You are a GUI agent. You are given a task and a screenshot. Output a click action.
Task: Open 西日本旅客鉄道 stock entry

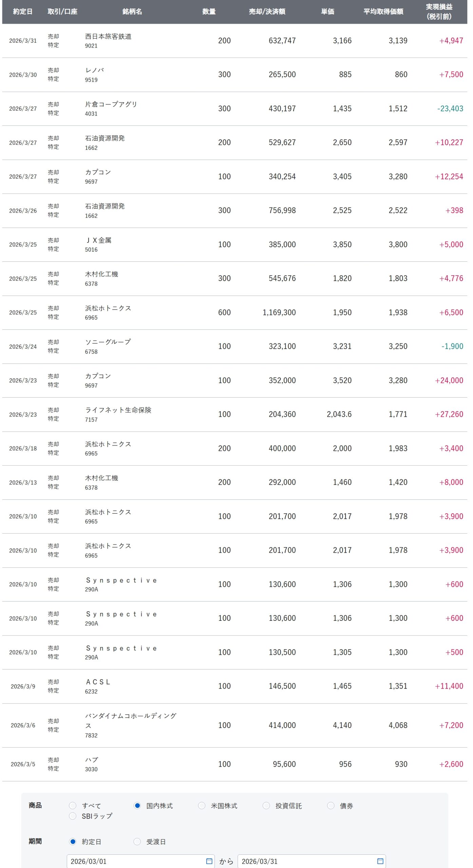[x=108, y=37]
